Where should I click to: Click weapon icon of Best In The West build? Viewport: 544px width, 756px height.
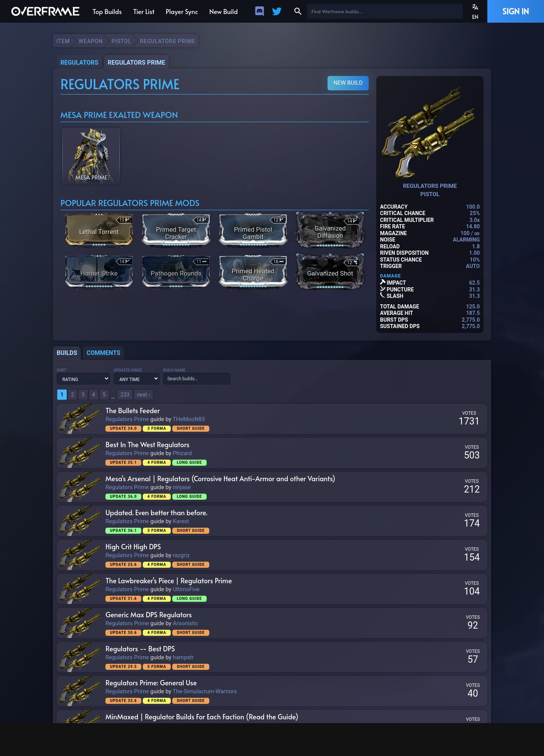tap(80, 453)
